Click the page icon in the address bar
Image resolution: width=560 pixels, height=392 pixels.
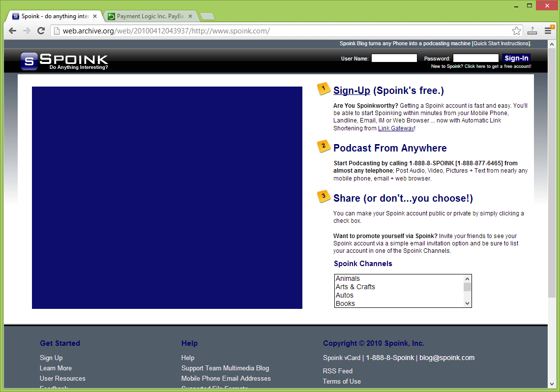pos(57,31)
